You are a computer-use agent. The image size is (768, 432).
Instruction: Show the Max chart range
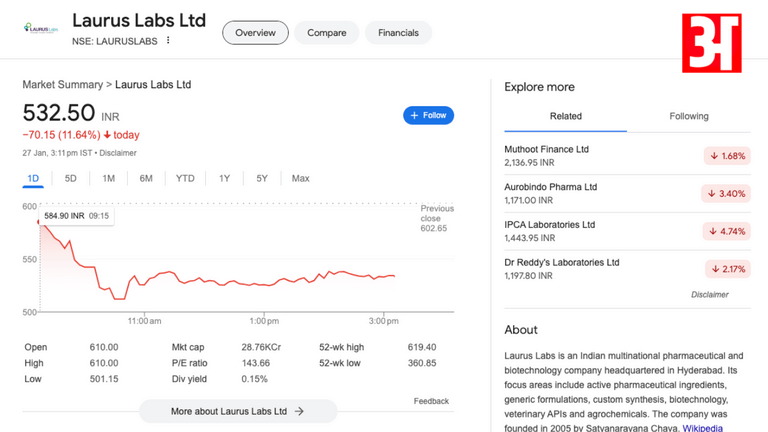(301, 178)
